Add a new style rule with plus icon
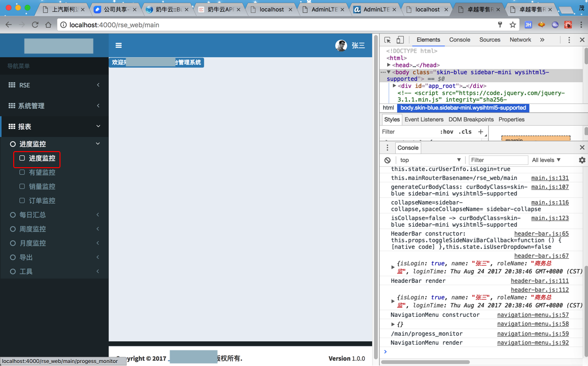588x366 pixels. (480, 132)
